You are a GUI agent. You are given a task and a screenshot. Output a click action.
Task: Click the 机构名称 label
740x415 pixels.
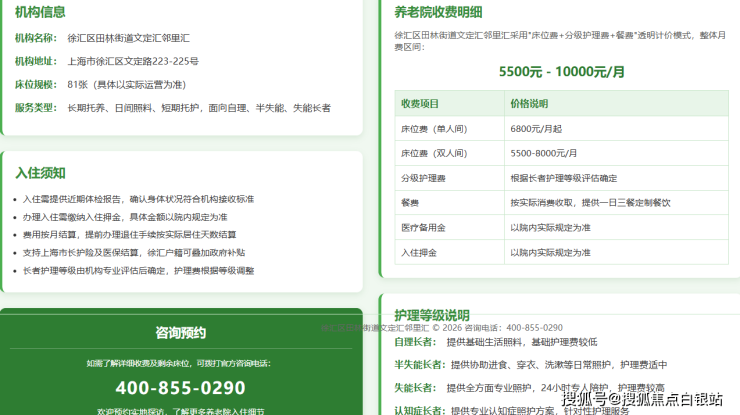(36, 38)
